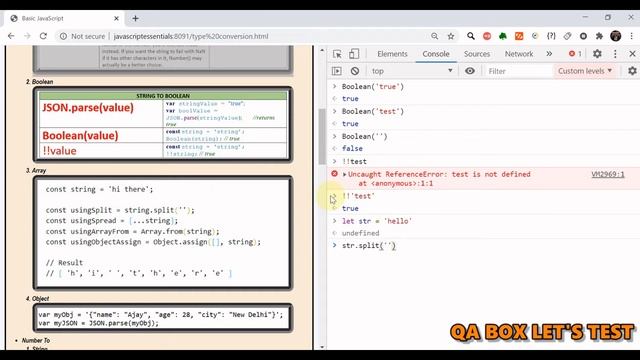Open the top JavaScript context dropdown
Image resolution: width=640 pixels, height=360 pixels.
(412, 71)
